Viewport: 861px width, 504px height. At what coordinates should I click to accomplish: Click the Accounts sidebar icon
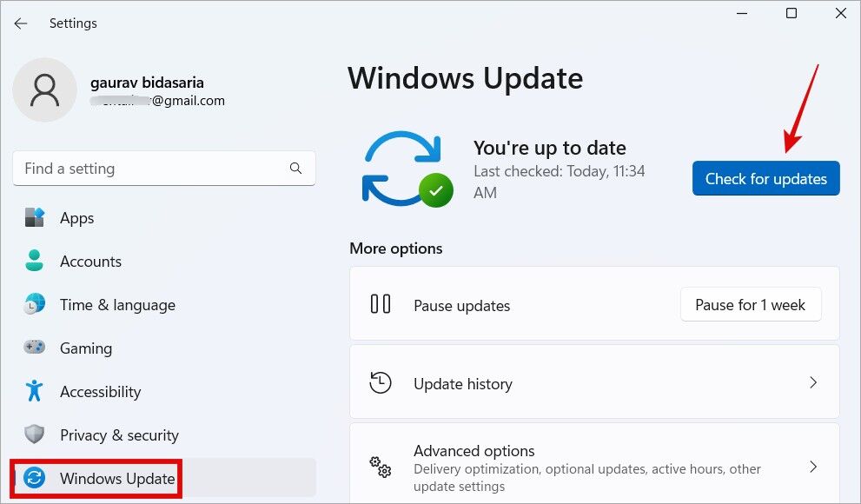click(34, 260)
